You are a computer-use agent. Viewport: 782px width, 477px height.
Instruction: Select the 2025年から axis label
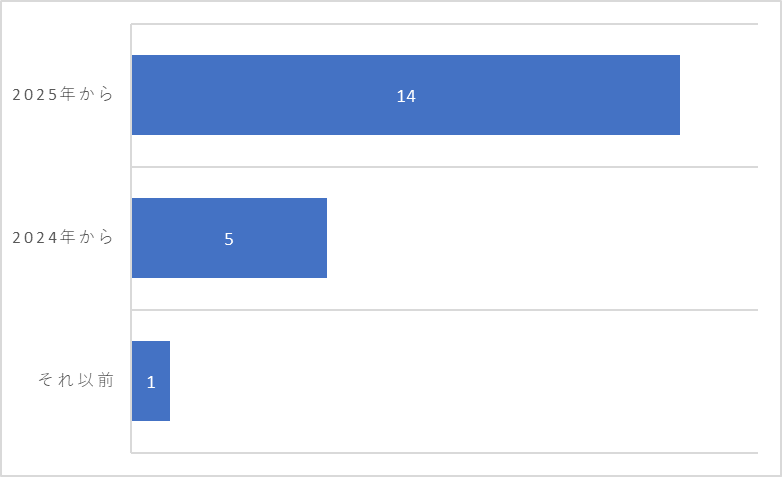[63, 94]
